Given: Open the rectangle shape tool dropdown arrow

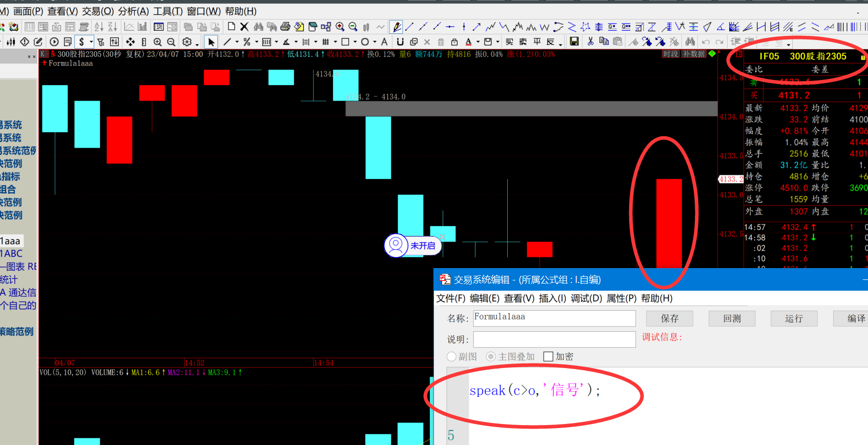Looking at the screenshot, I should pyautogui.click(x=355, y=42).
